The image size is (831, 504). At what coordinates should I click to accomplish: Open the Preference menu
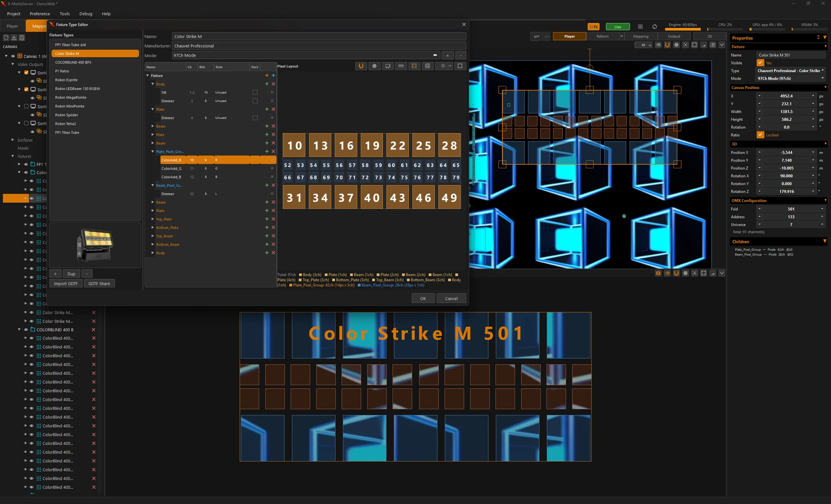point(40,14)
